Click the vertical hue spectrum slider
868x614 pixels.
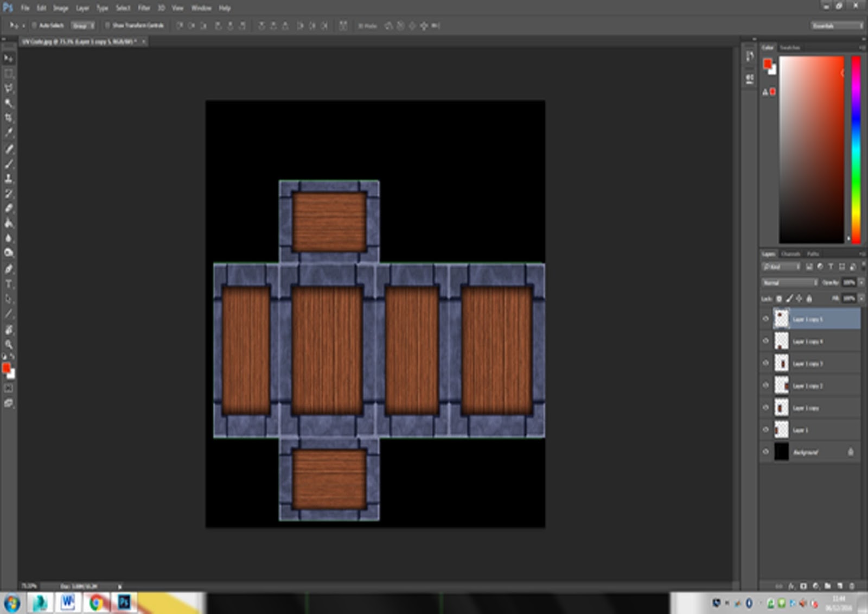coord(856,149)
